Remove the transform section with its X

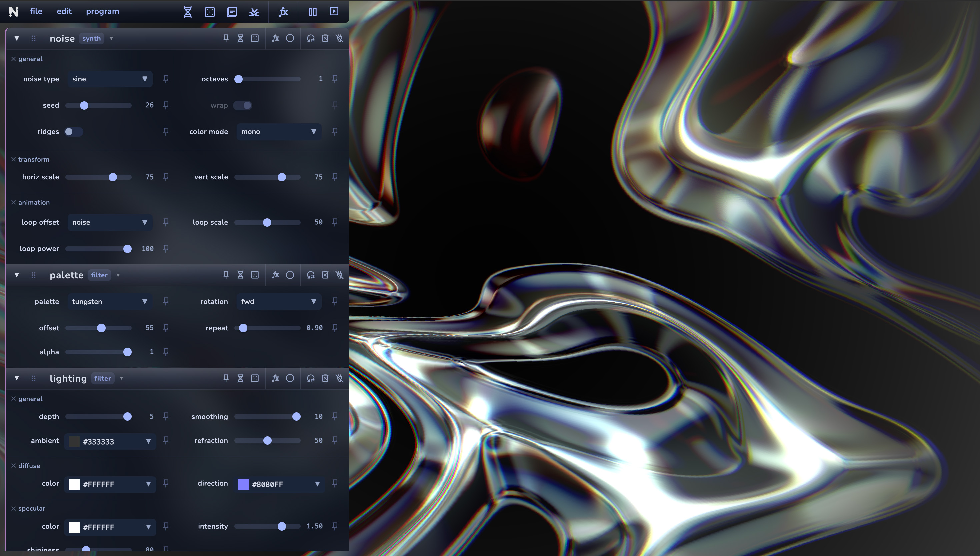pos(13,159)
